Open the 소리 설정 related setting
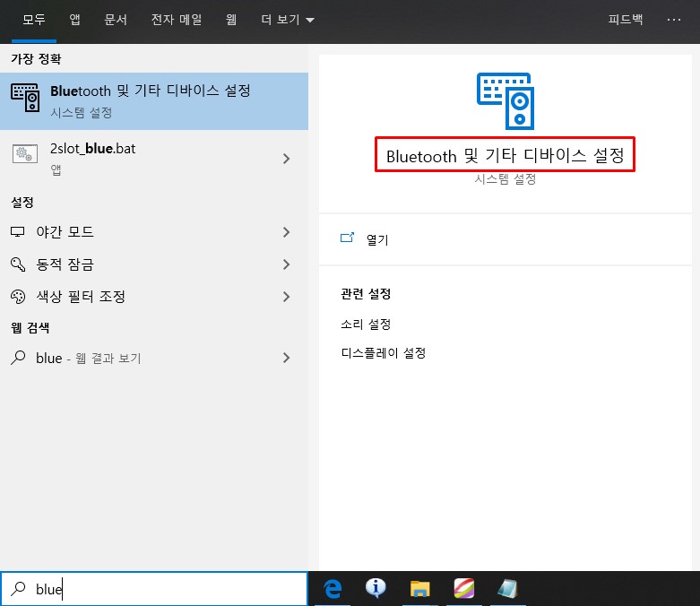 pyautogui.click(x=366, y=325)
